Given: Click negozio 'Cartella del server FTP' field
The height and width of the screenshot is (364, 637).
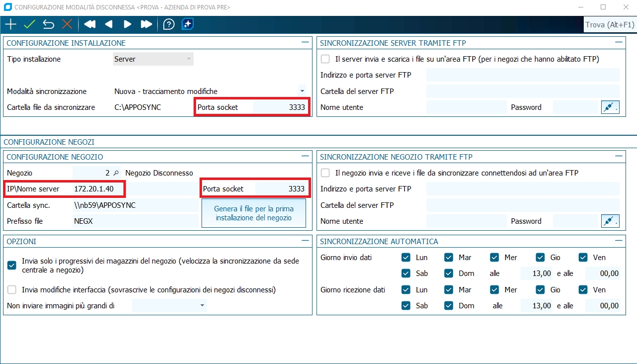Looking at the screenshot, I should [523, 205].
